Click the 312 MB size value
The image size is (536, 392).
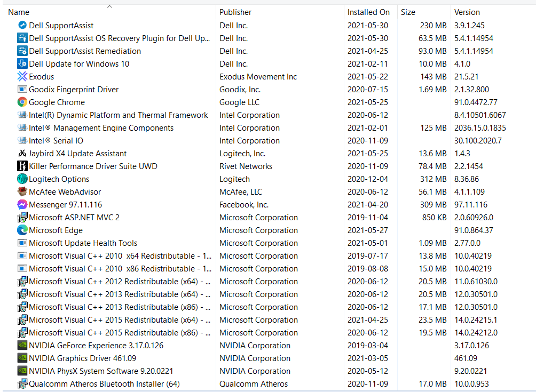click(433, 179)
